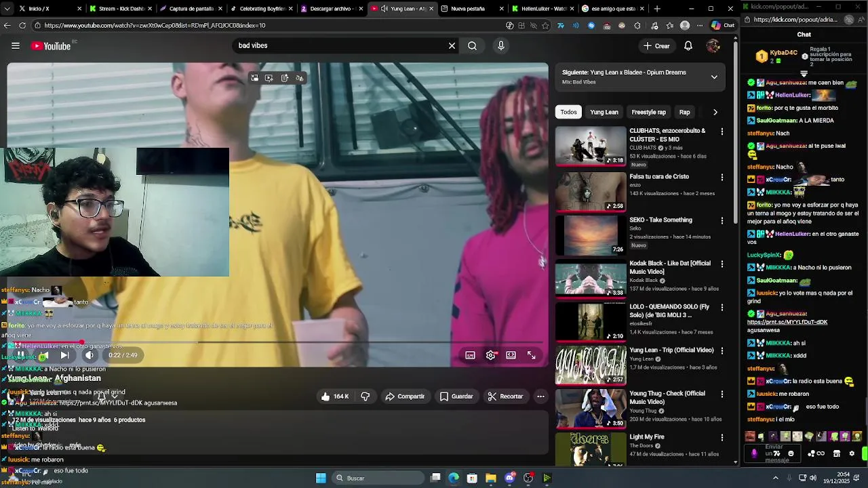The height and width of the screenshot is (488, 868).
Task: Toggle video subtitles captions
Action: (x=470, y=355)
